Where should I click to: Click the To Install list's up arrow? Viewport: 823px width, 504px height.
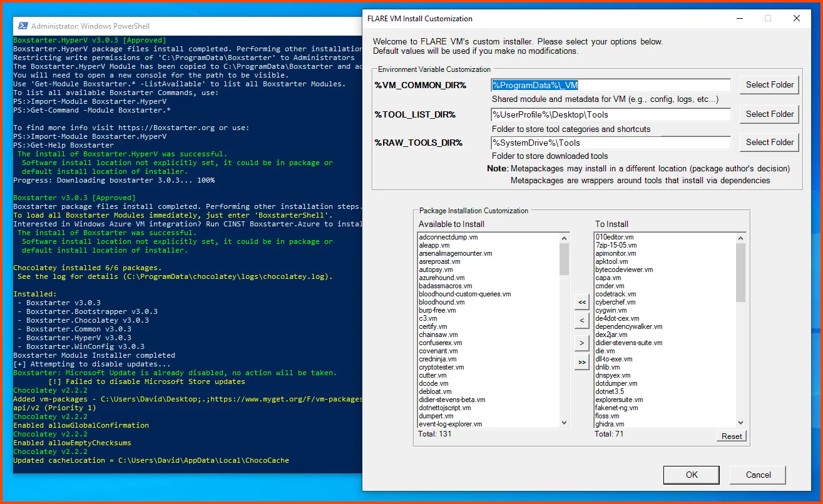point(741,238)
